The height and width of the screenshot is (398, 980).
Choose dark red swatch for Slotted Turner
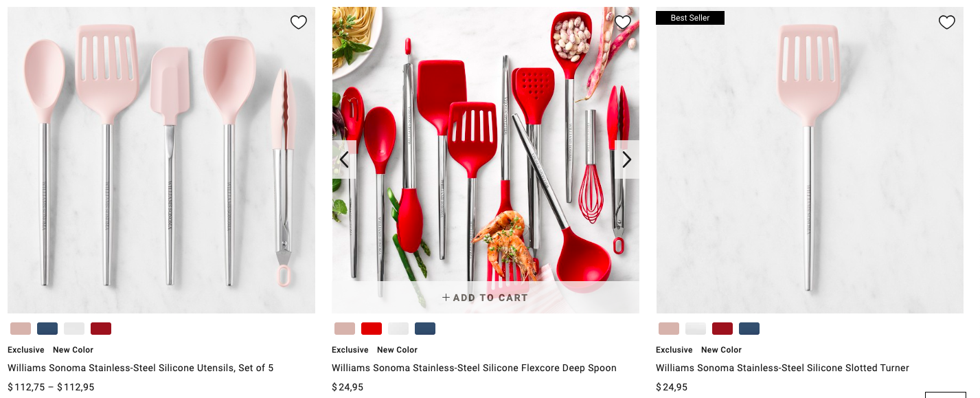click(x=722, y=329)
